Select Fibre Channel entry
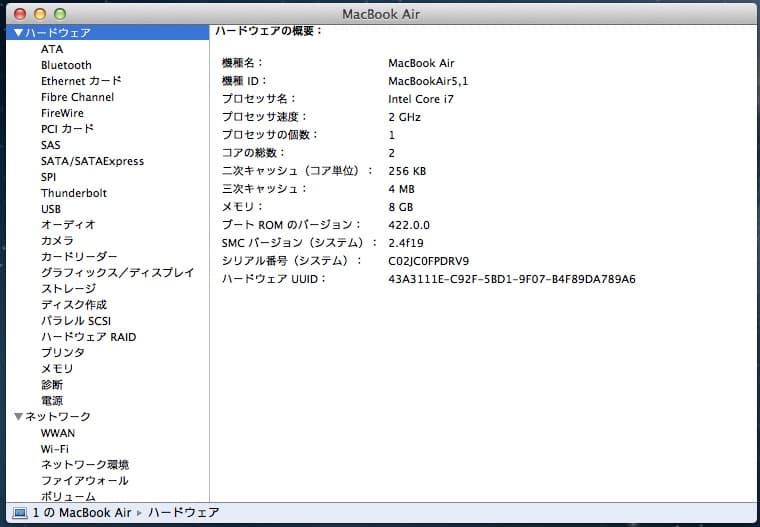The height and width of the screenshot is (527, 760). (78, 97)
